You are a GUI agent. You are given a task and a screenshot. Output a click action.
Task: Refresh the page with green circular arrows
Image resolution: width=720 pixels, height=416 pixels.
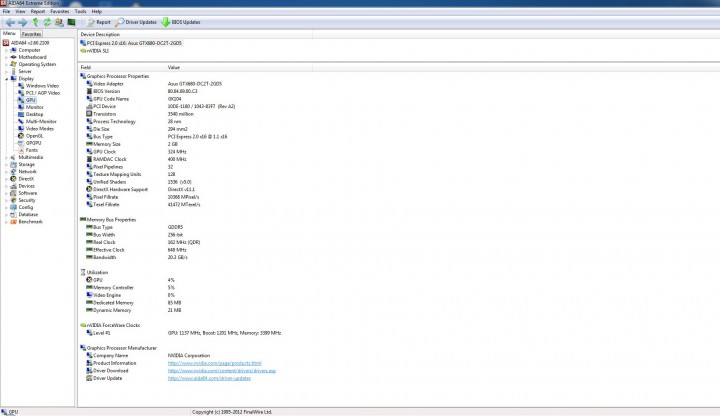[47, 22]
